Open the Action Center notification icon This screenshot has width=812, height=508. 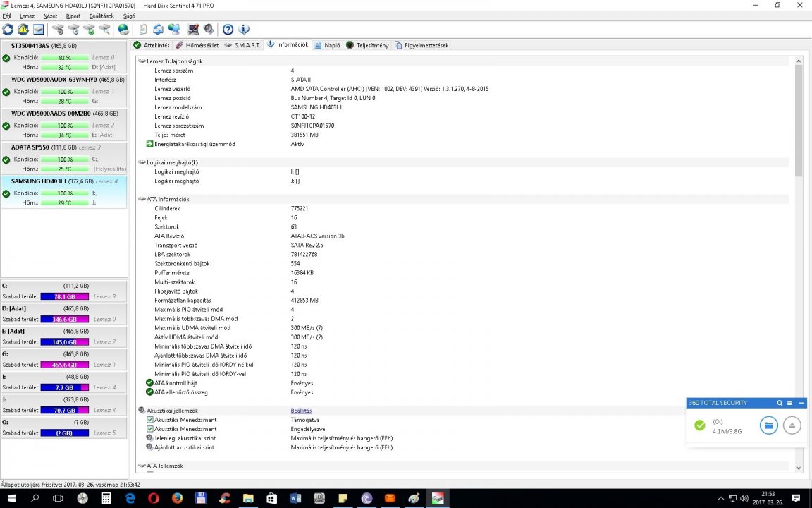pos(796,499)
